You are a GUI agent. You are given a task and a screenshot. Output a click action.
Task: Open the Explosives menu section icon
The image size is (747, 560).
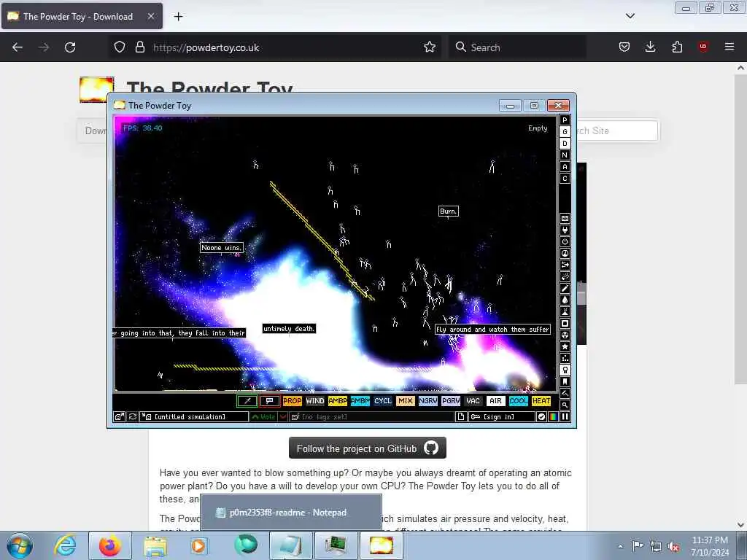(565, 276)
